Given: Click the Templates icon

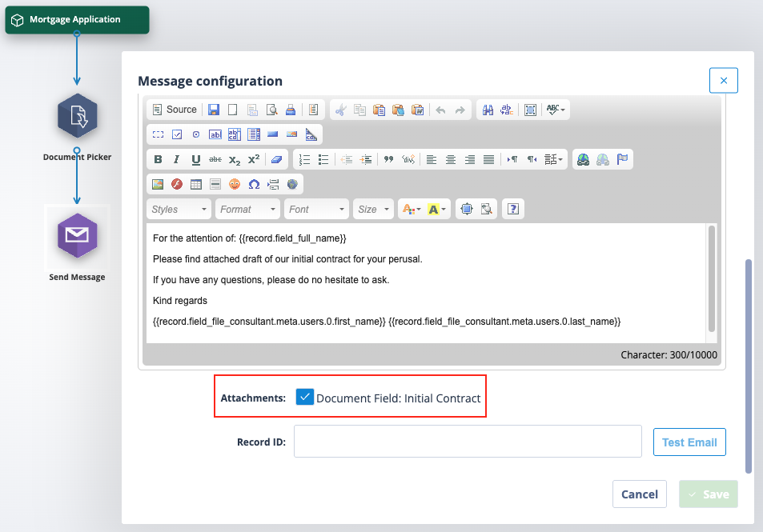Looking at the screenshot, I should pos(313,110).
